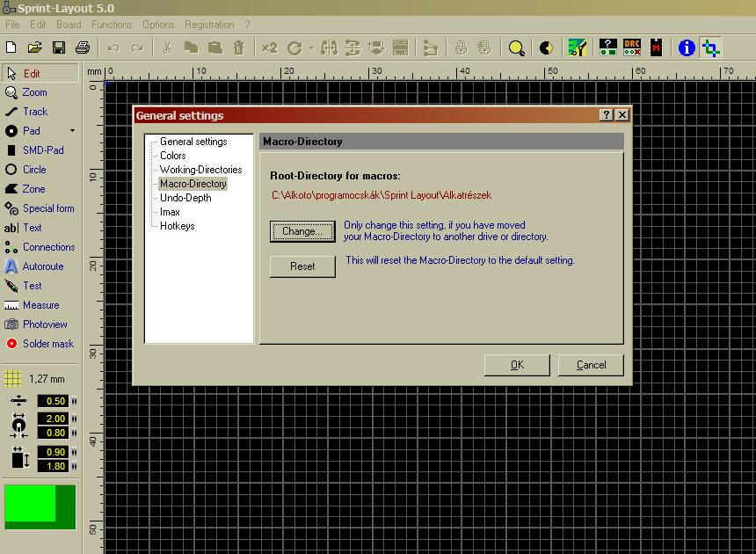This screenshot has height=554, width=756.
Task: Expand the Pad shape dropdown arrow
Action: pos(72,131)
